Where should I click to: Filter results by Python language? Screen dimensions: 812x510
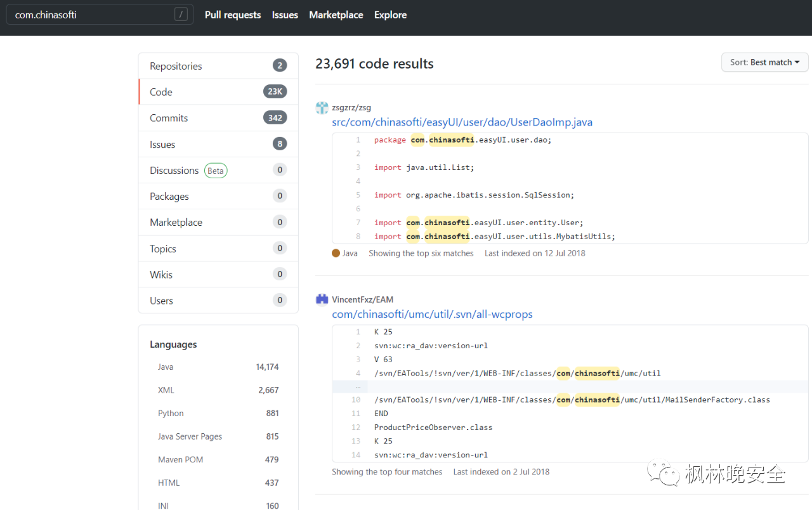point(218,413)
